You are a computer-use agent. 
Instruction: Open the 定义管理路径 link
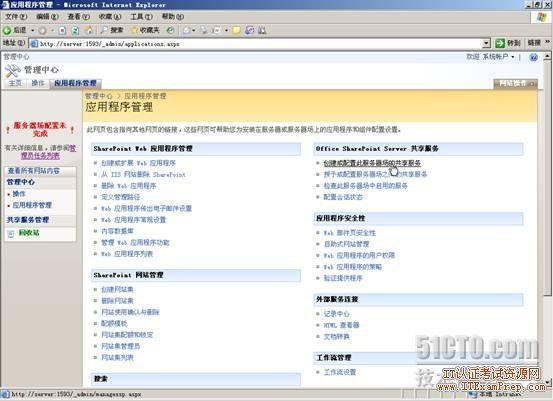pyautogui.click(x=121, y=197)
